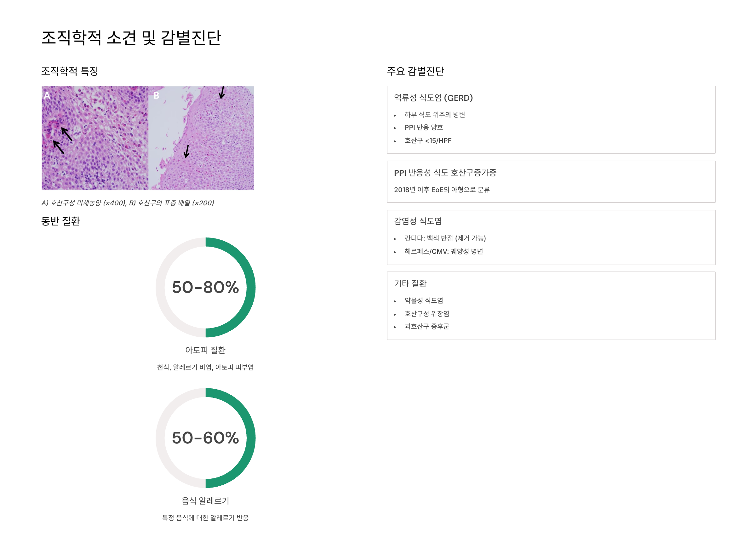Select the 칸디다: 백색 반점 bullet item

point(445,238)
